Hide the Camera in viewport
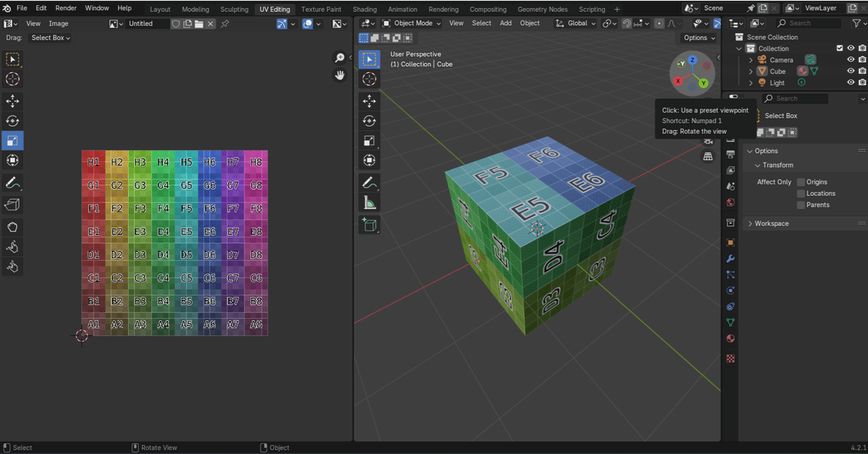 [x=851, y=60]
